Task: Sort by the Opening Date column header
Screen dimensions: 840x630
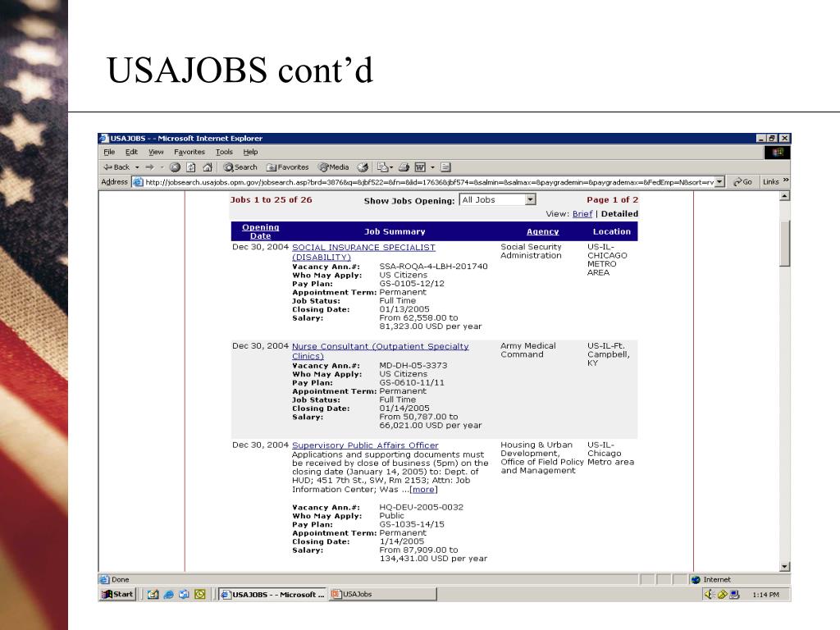Action: tap(260, 231)
